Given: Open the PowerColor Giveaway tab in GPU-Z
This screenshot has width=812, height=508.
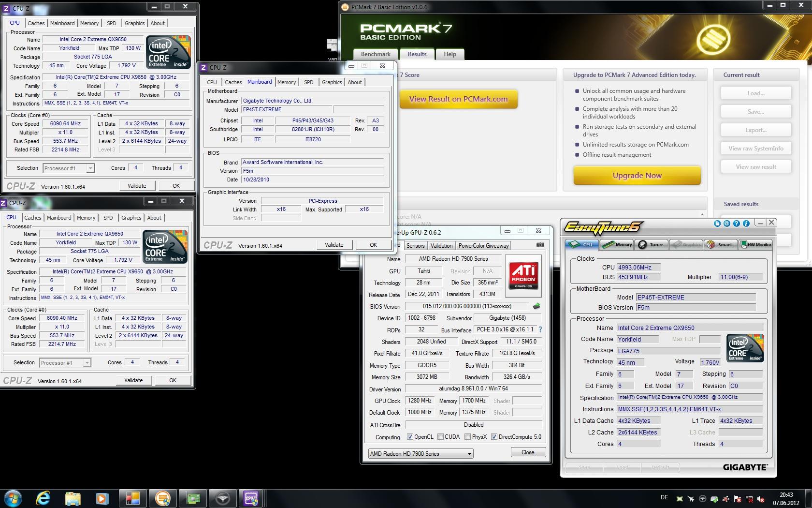Looking at the screenshot, I should pos(483,246).
